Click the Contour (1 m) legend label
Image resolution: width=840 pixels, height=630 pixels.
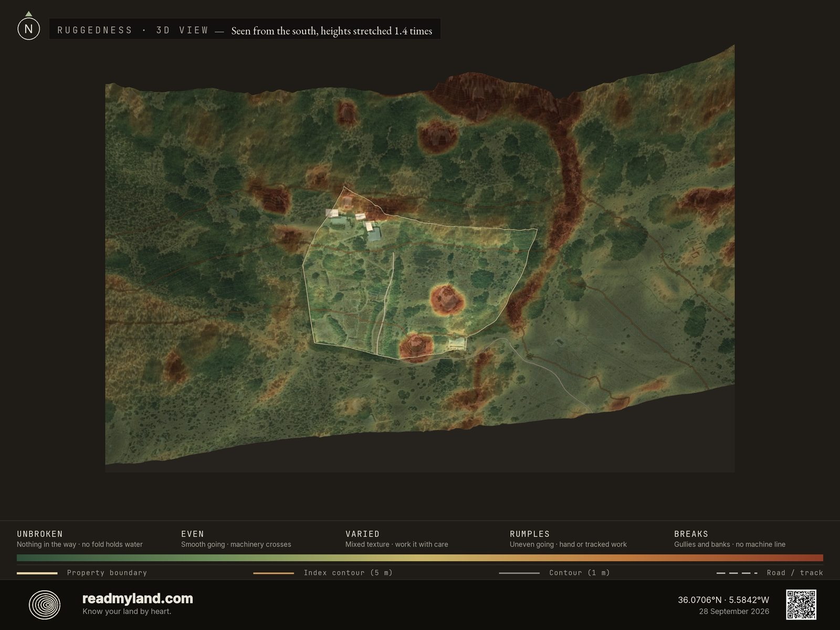click(580, 573)
